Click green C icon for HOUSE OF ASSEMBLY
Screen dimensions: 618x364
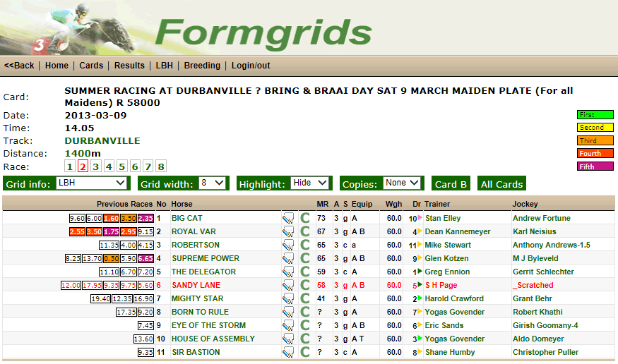pyautogui.click(x=305, y=339)
